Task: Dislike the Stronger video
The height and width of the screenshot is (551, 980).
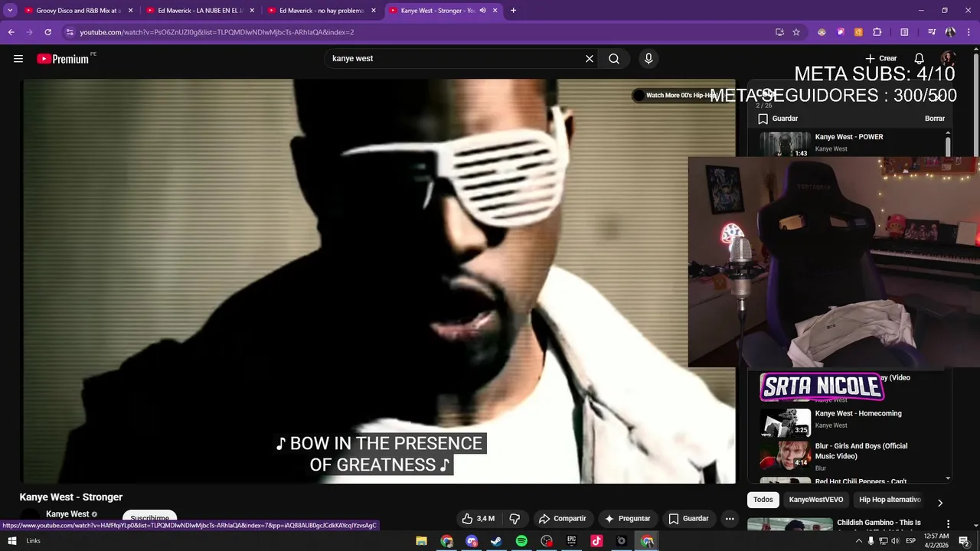Action: pos(514,519)
